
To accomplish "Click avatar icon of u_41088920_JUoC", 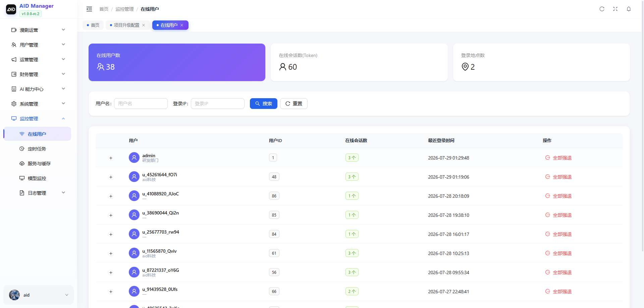I will tap(134, 196).
